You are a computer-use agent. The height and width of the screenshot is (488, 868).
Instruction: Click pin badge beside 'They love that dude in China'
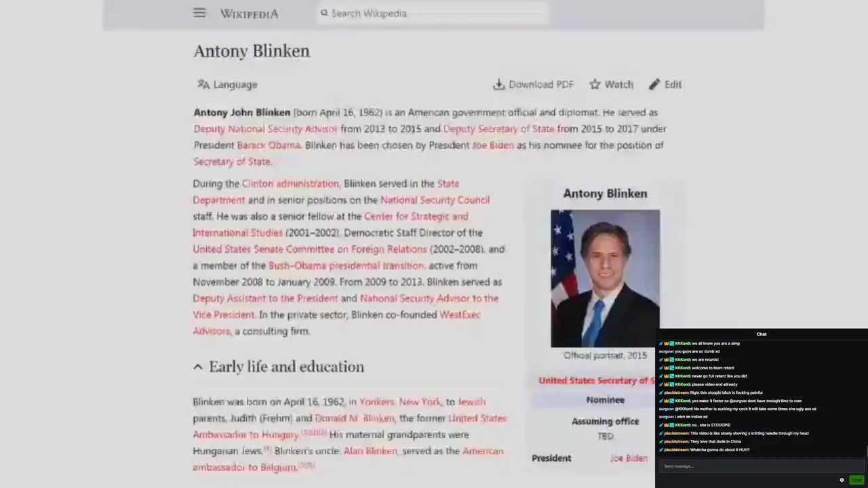[661, 441]
